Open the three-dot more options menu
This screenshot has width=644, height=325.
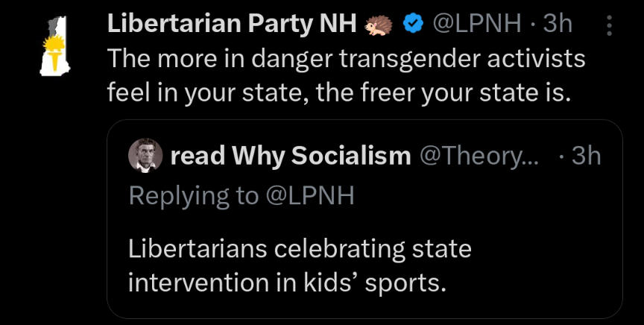pyautogui.click(x=610, y=26)
